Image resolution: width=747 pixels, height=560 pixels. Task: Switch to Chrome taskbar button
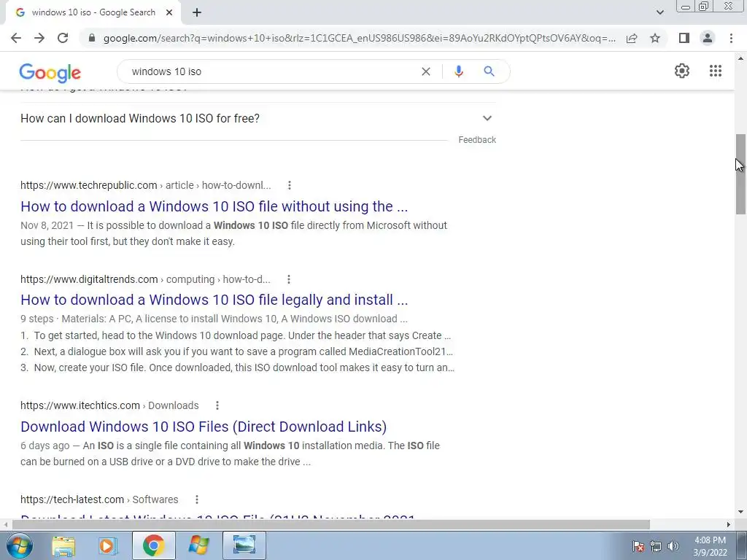click(x=153, y=545)
